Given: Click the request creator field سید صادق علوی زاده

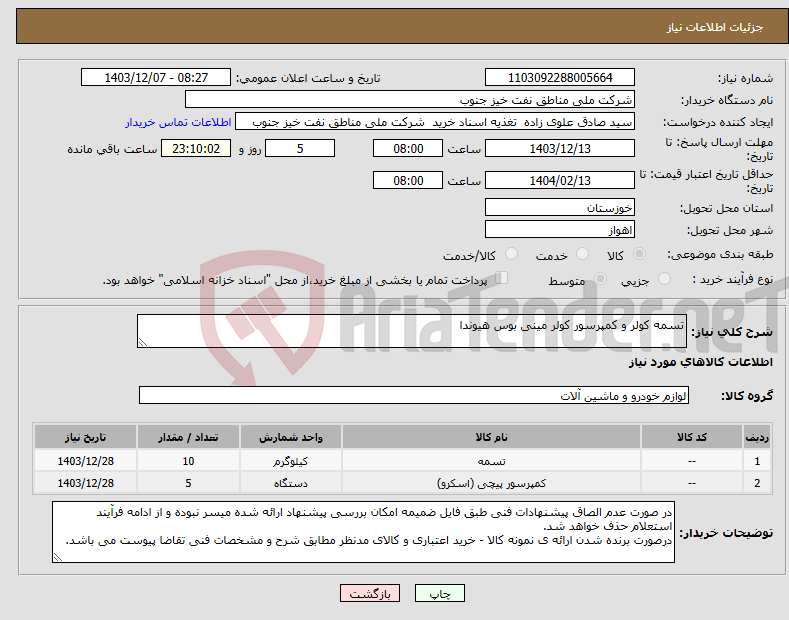Looking at the screenshot, I should point(435,122).
